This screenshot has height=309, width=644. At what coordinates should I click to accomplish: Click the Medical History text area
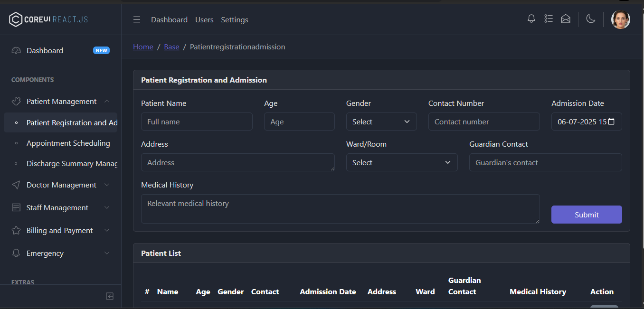point(340,209)
